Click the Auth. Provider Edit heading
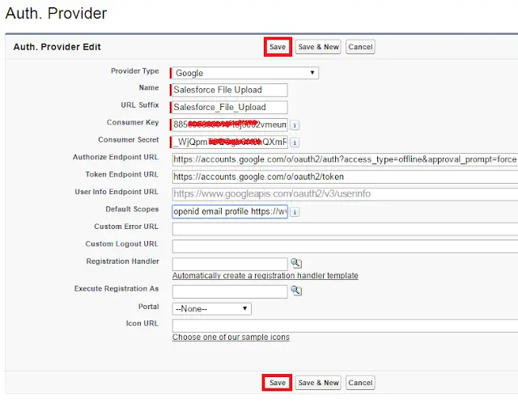Viewport: 518px width, 420px height. click(57, 47)
